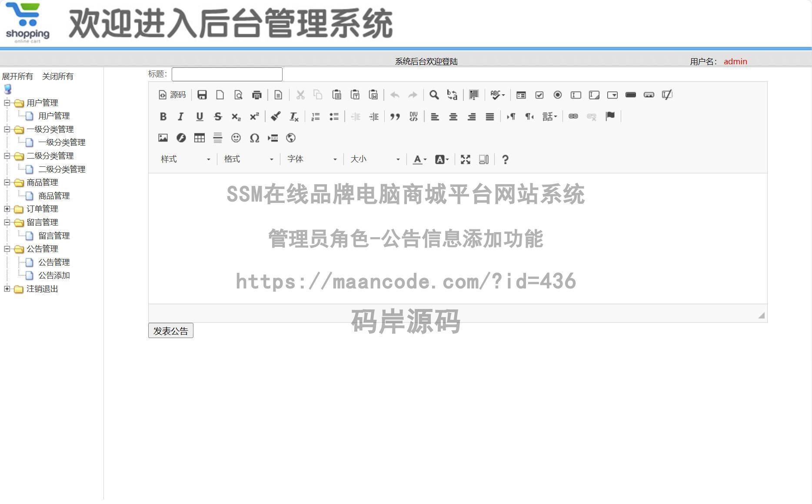This screenshot has height=504, width=812.
Task: Toggle subscript formatting
Action: [x=236, y=116]
